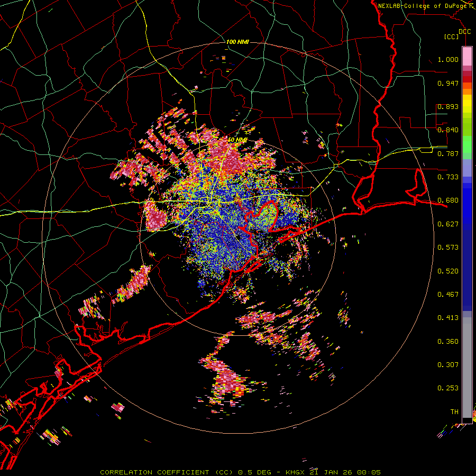
Task: Click the TH threshold label
Action: click(x=454, y=412)
